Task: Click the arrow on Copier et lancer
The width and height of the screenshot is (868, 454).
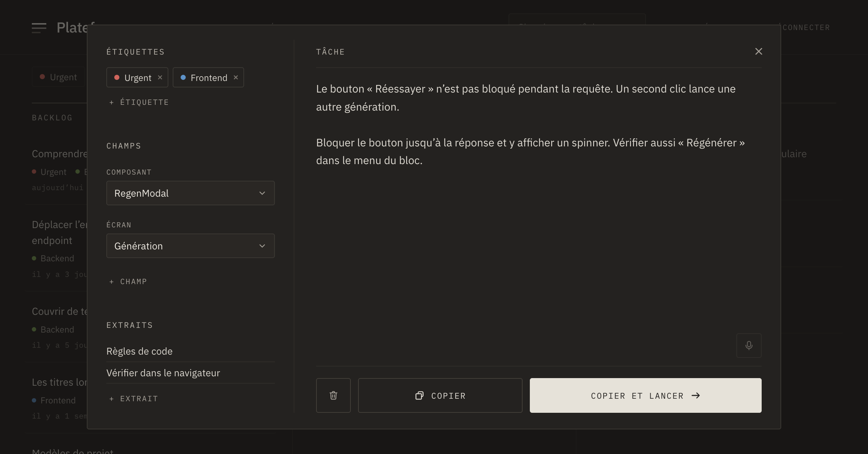Action: [695, 395]
